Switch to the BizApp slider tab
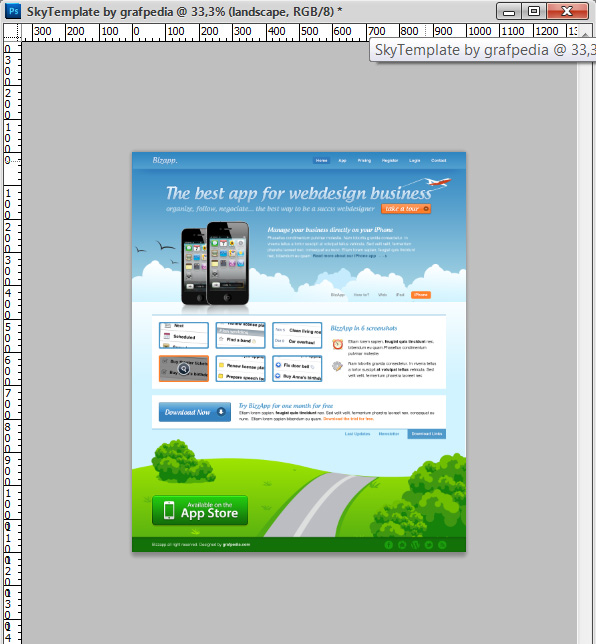 pyautogui.click(x=338, y=295)
